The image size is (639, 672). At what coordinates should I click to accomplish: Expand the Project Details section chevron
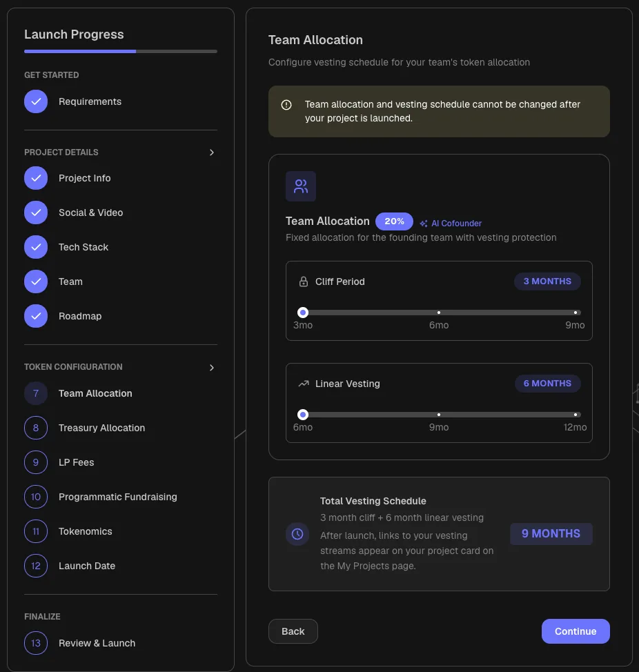[x=212, y=152]
